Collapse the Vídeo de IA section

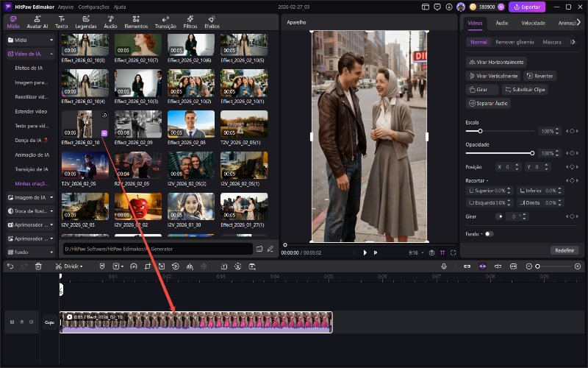pos(51,54)
